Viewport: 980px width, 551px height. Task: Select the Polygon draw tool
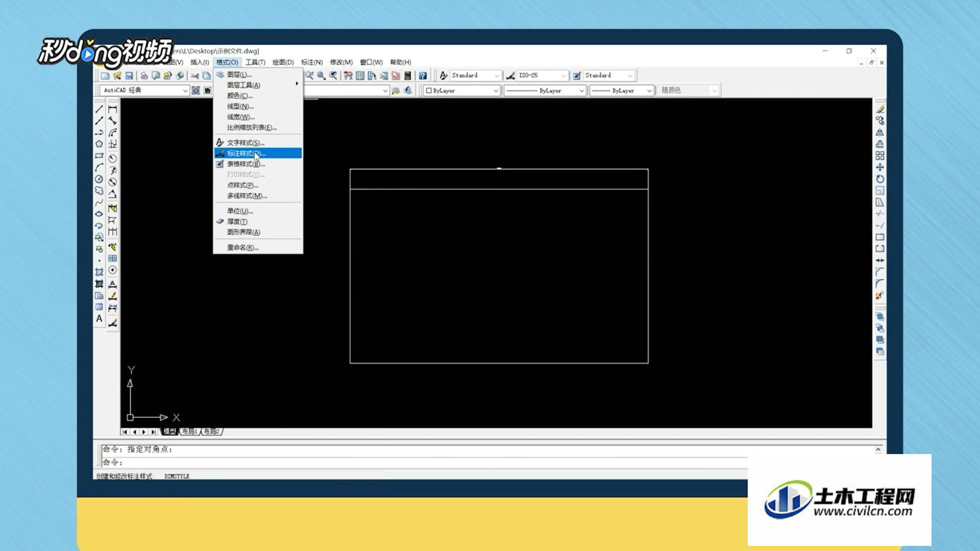99,144
